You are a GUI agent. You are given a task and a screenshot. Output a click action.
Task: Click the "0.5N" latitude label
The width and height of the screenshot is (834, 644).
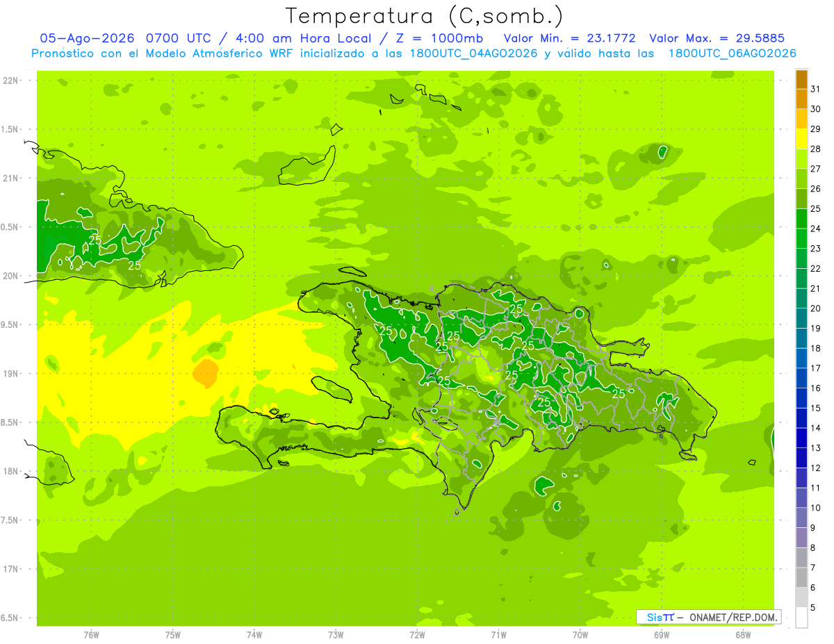tap(10, 227)
